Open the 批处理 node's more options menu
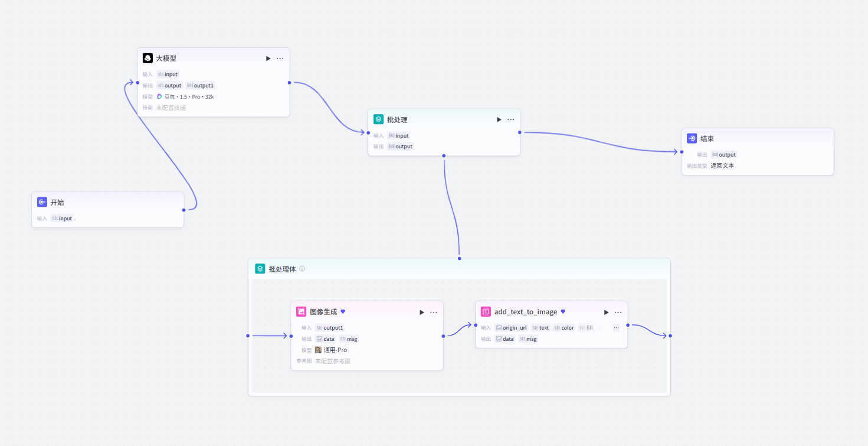This screenshot has width=868, height=446. [511, 119]
